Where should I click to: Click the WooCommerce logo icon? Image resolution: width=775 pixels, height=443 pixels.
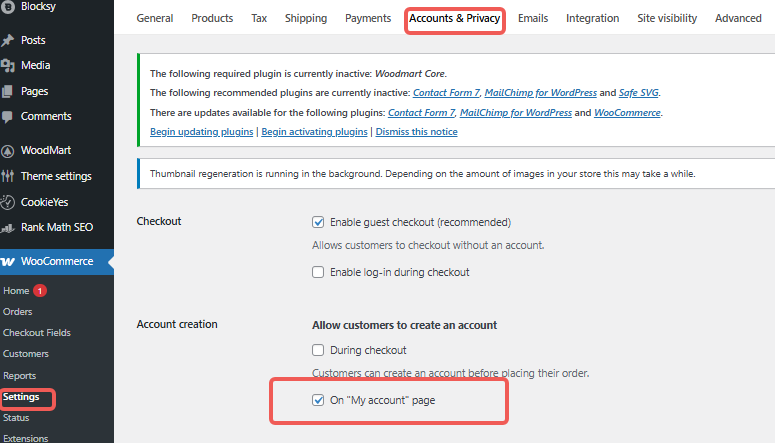(x=8, y=262)
